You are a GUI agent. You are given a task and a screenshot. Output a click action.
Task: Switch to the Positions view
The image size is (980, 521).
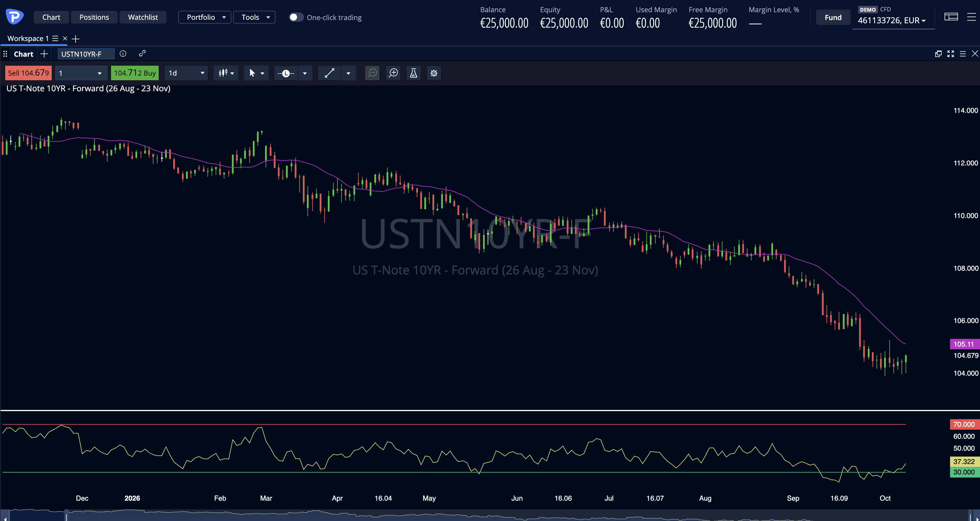[94, 17]
